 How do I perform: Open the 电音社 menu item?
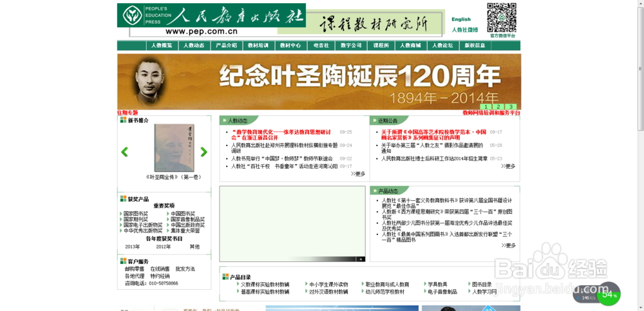coord(321,46)
